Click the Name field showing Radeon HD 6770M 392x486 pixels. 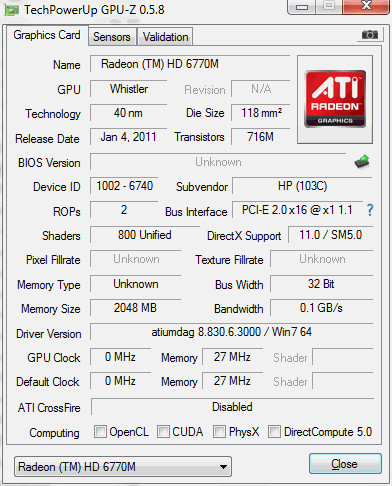[190, 64]
